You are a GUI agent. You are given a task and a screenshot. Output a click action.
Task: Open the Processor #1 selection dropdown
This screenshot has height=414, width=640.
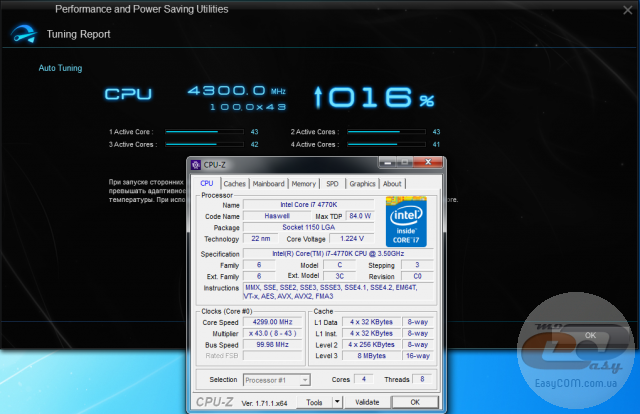tap(277, 380)
